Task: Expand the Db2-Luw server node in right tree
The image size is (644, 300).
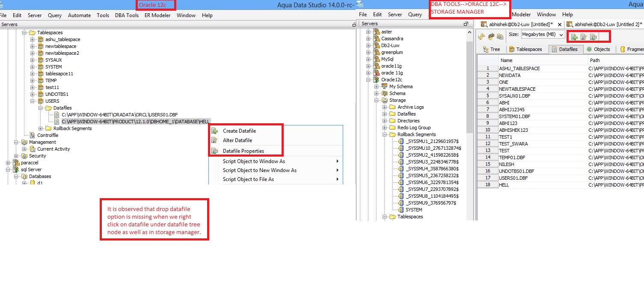Action: pos(368,45)
